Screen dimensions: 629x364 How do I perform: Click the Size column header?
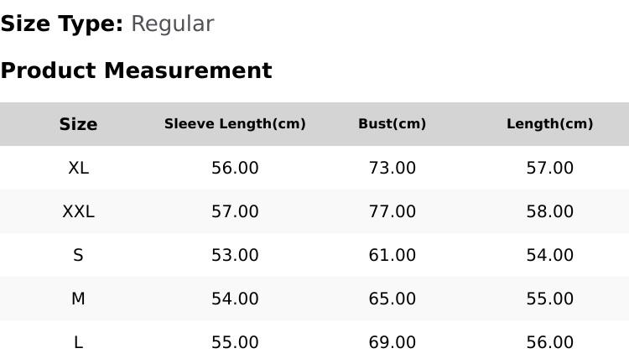click(78, 124)
